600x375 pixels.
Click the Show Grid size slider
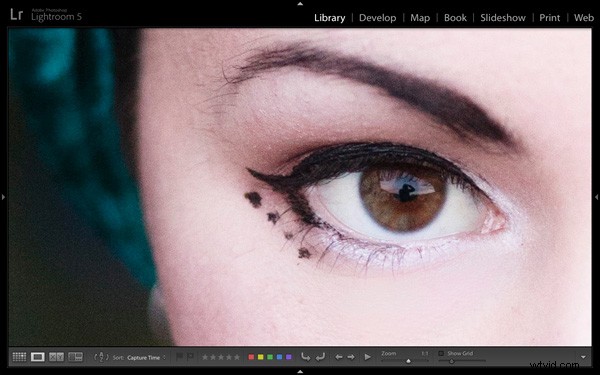(462, 361)
